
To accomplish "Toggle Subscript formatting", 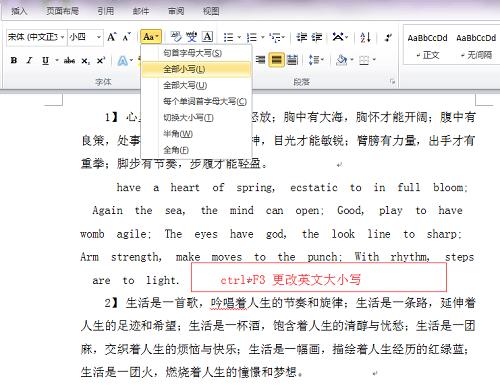I will (x=85, y=61).
